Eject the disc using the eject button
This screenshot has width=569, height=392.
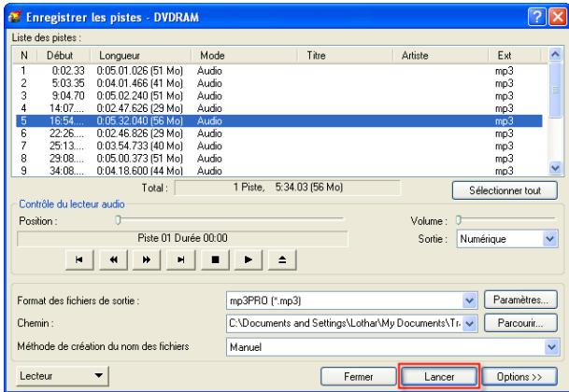282,259
